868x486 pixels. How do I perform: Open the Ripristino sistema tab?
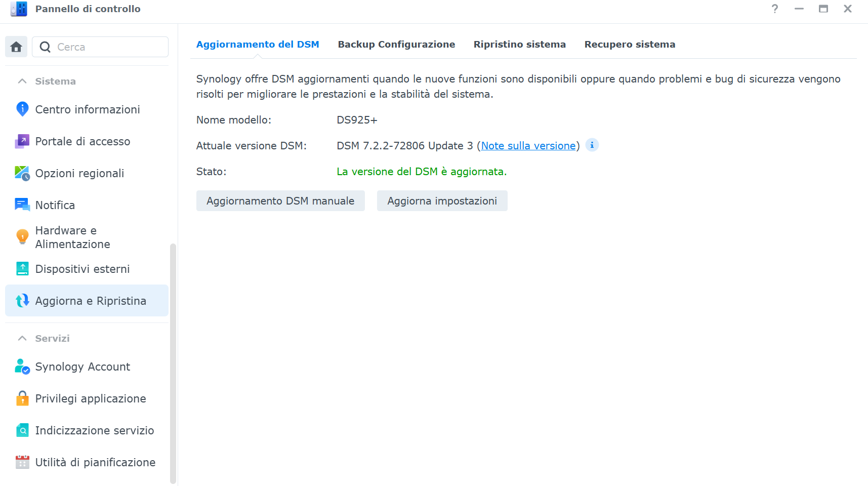pos(519,45)
